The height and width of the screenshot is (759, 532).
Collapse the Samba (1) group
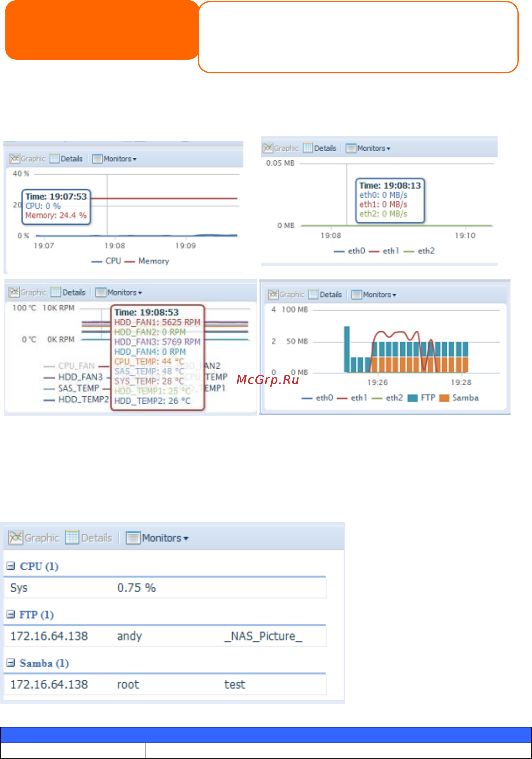tap(11, 663)
